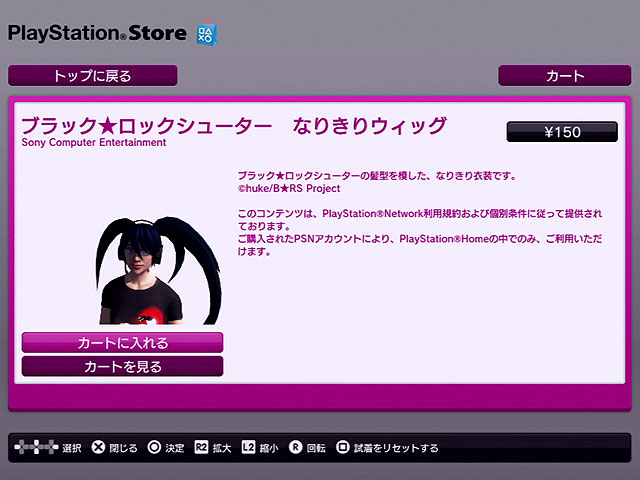This screenshot has height=480, width=640.
Task: Click the R2 icon for 拡大
Action: [201, 447]
